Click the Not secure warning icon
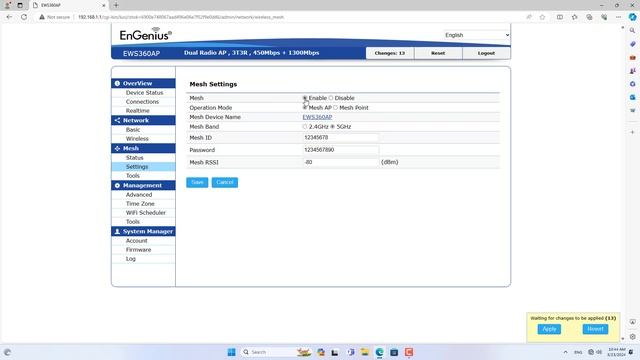Image resolution: width=640 pixels, height=360 pixels. tap(42, 17)
